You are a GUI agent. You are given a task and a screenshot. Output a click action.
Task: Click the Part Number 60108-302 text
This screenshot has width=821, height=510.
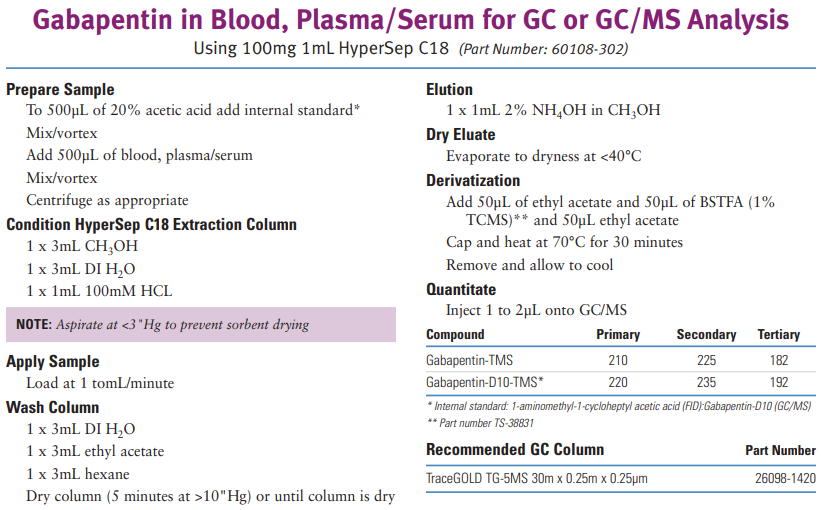[543, 49]
